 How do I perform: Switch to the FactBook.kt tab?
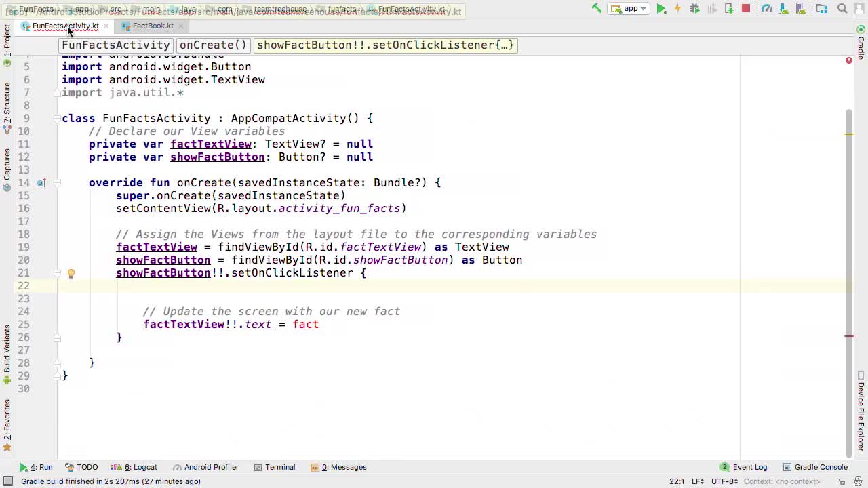point(153,26)
